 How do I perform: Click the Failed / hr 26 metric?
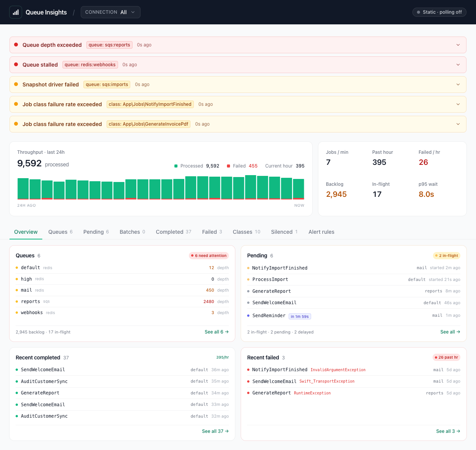point(429,158)
